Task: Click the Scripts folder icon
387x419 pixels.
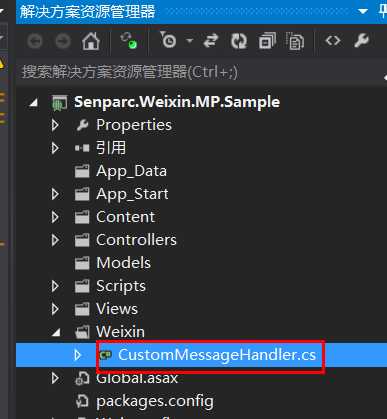Action: pyautogui.click(x=82, y=286)
